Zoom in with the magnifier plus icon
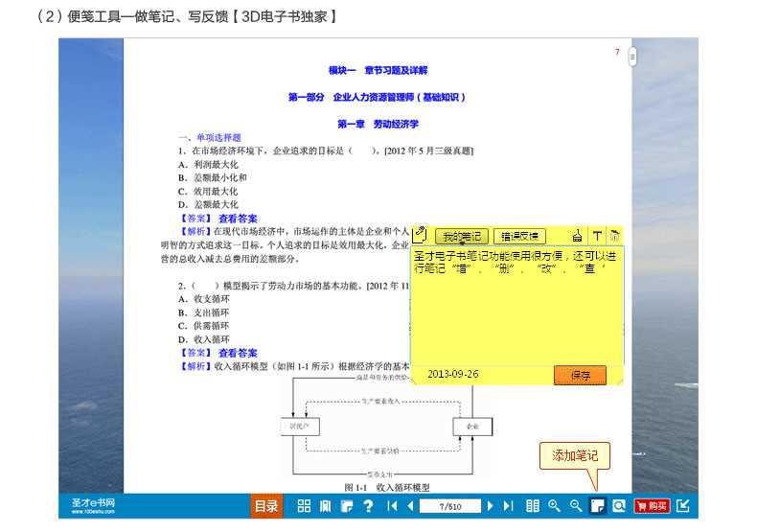The image size is (757, 532). [x=554, y=506]
